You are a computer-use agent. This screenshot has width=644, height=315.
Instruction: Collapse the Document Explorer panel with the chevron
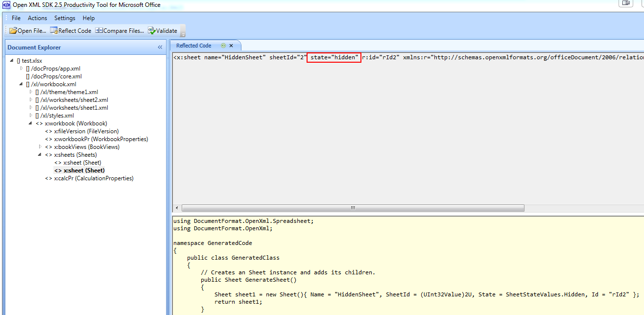[x=160, y=47]
